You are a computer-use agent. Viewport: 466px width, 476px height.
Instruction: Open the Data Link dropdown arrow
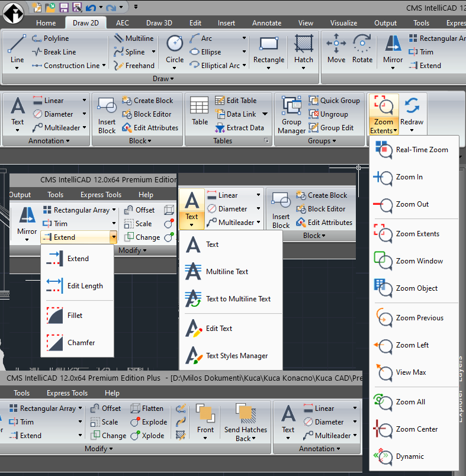265,114
